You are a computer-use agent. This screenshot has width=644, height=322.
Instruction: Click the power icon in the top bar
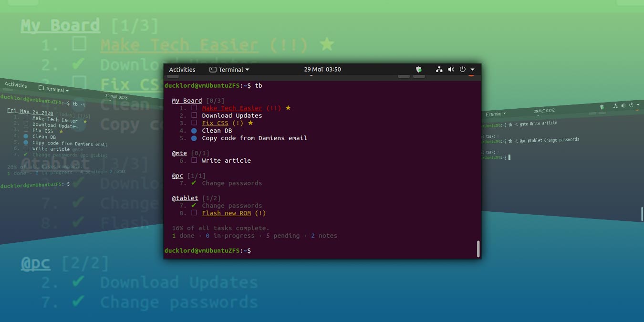click(x=462, y=69)
